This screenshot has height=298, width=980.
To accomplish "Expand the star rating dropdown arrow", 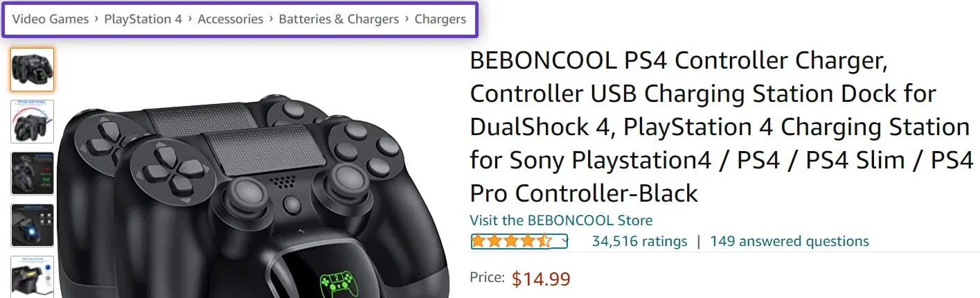I will pos(564,241).
